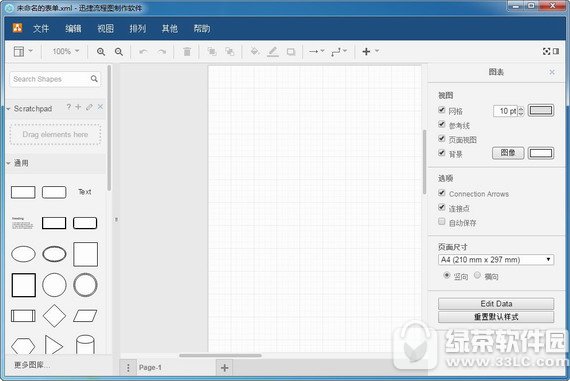Click the bring to front icon
Image resolution: width=570 pixels, height=381 pixels.
click(x=212, y=52)
